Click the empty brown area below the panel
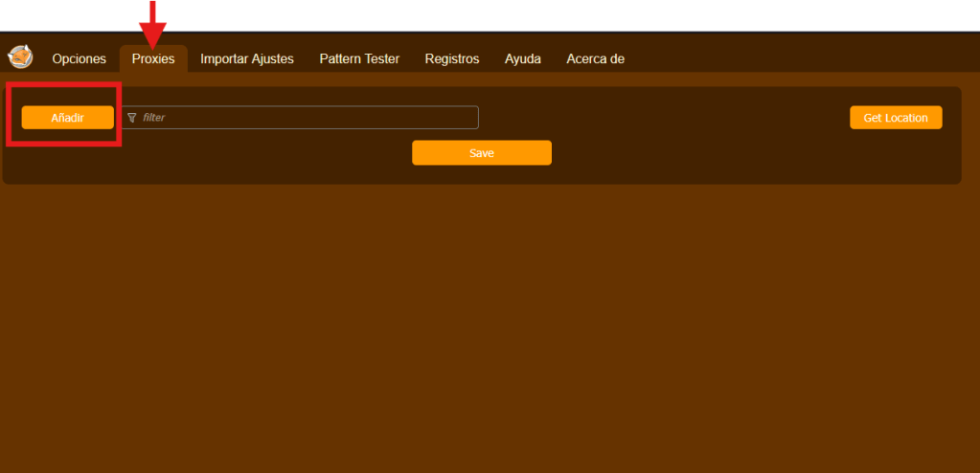This screenshot has width=980, height=473. [x=479, y=326]
